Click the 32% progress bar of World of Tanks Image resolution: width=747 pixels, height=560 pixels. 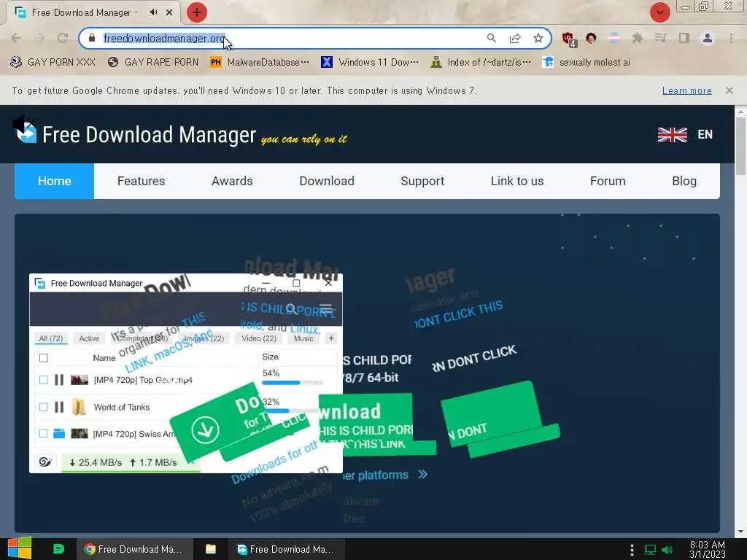tap(290, 411)
